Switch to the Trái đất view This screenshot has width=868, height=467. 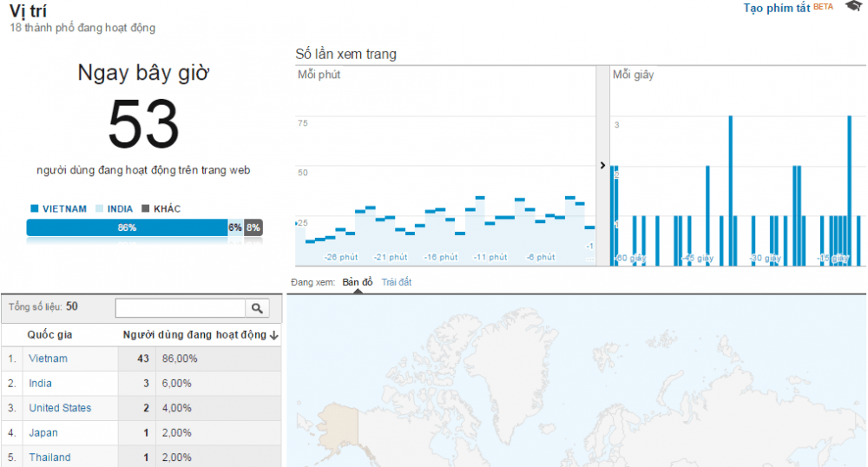(397, 282)
